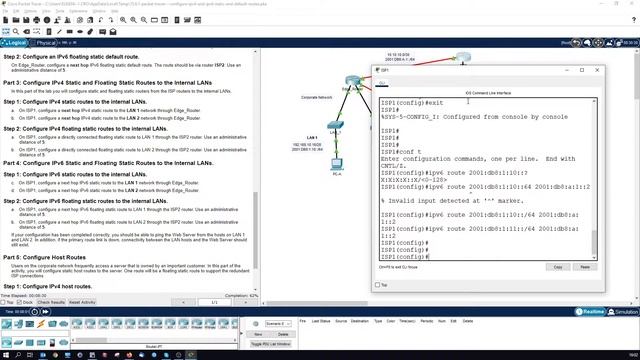The image size is (640, 360).
Task: Click the Paste button in ISP1 window
Action: click(585, 267)
